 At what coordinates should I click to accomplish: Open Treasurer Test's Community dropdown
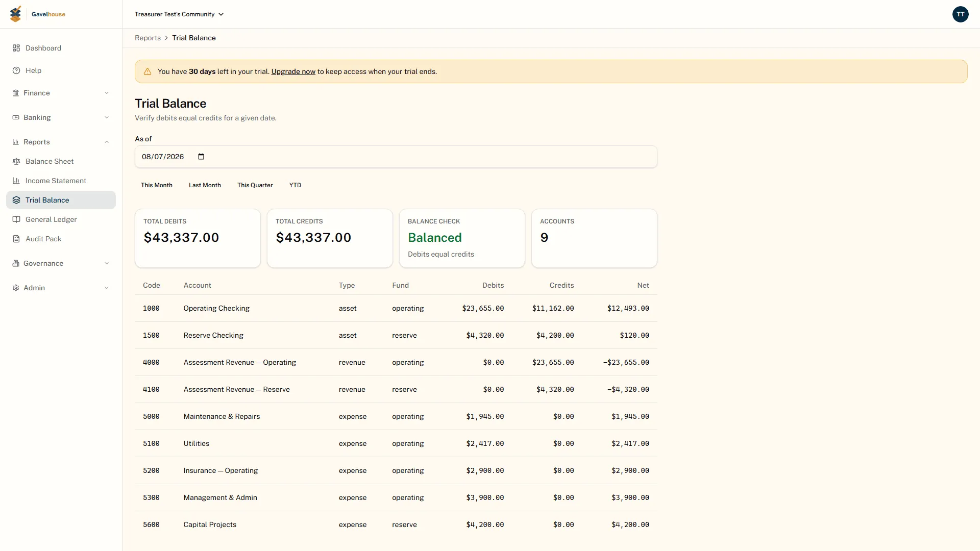click(179, 14)
